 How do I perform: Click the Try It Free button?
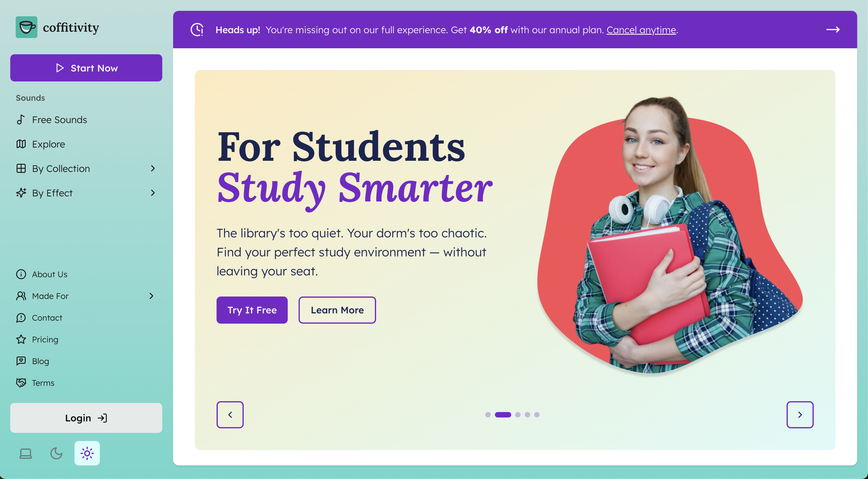pos(252,310)
